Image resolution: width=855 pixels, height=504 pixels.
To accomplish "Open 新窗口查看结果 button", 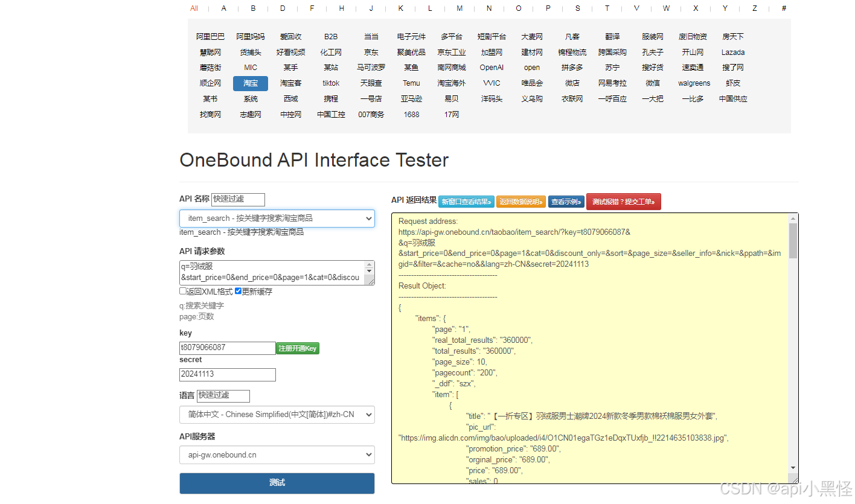I will tap(466, 202).
